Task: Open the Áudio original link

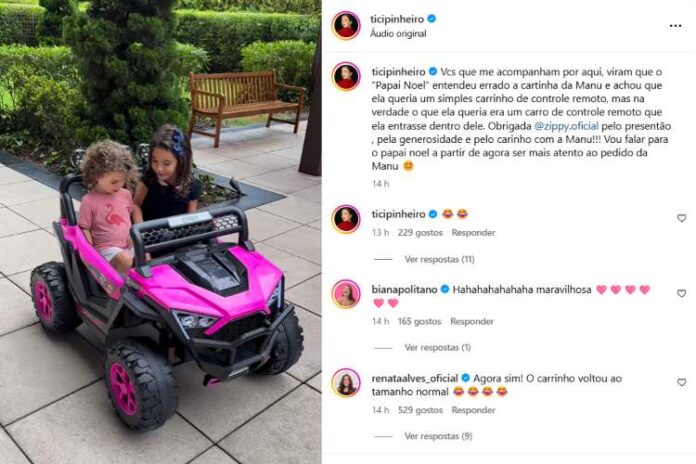Action: (x=398, y=33)
